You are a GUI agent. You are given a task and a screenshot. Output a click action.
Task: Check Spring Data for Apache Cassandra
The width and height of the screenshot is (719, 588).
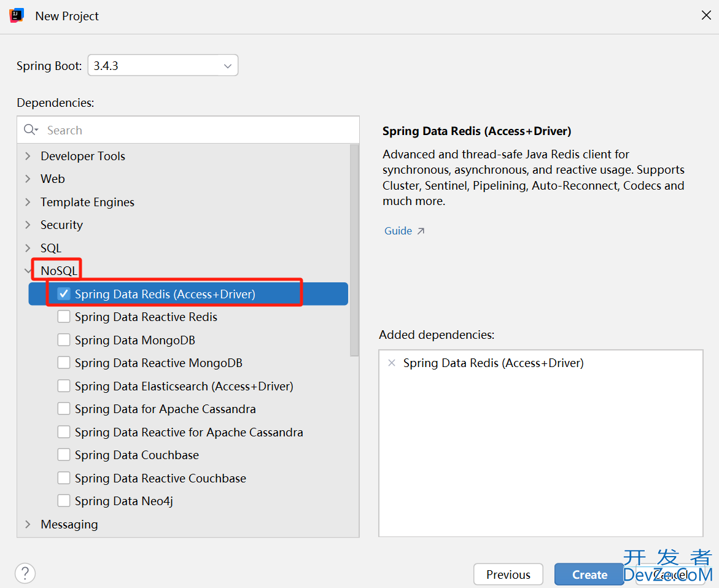[64, 409]
